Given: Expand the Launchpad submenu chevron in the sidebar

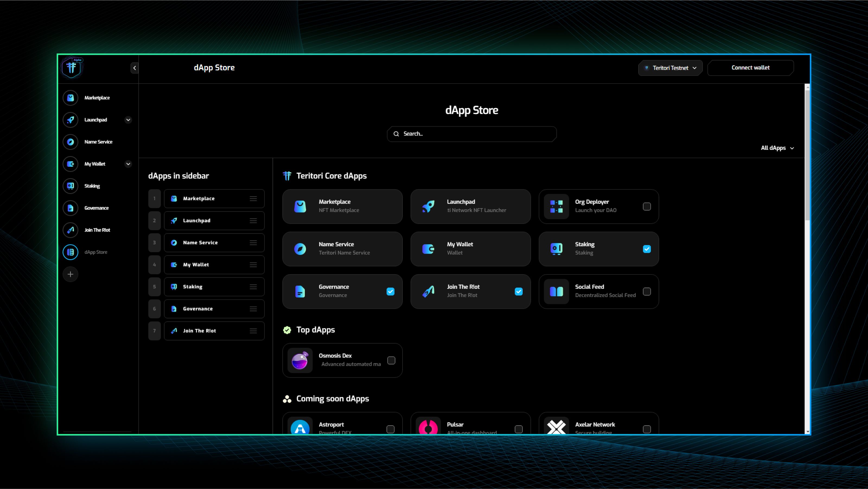Looking at the screenshot, I should tap(128, 120).
